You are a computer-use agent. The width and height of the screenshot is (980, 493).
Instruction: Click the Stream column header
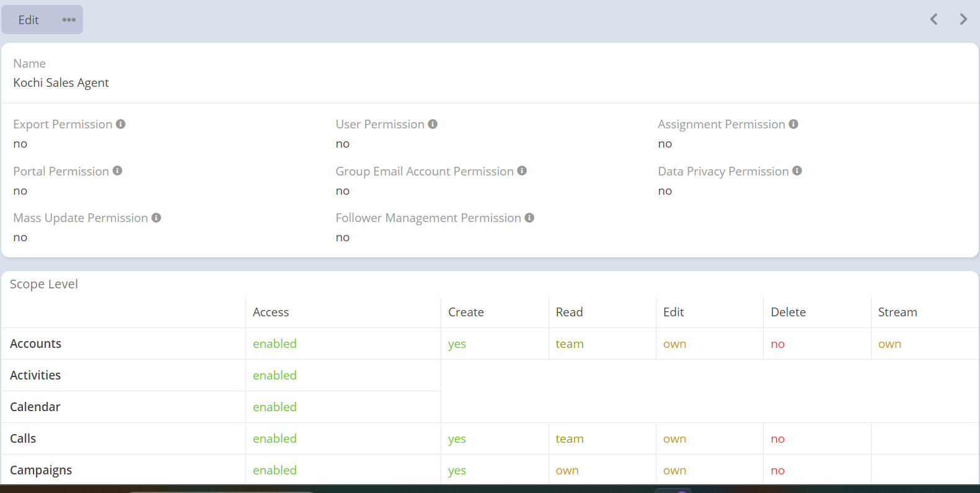tap(897, 312)
